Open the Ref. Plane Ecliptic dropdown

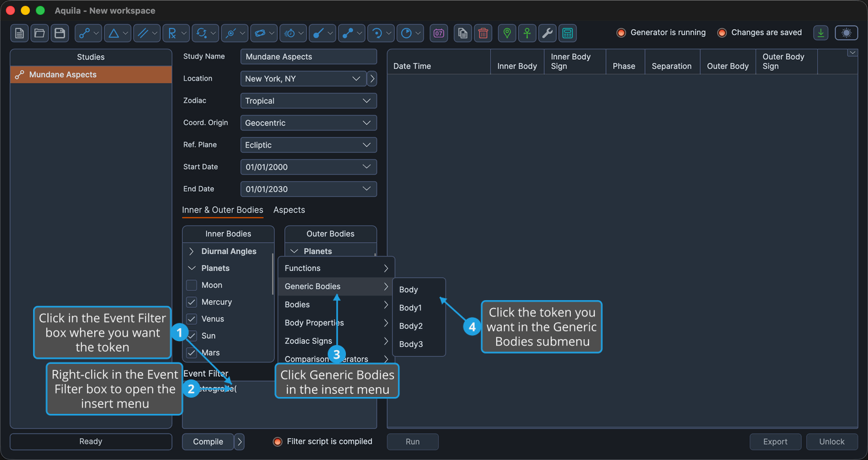pyautogui.click(x=309, y=145)
